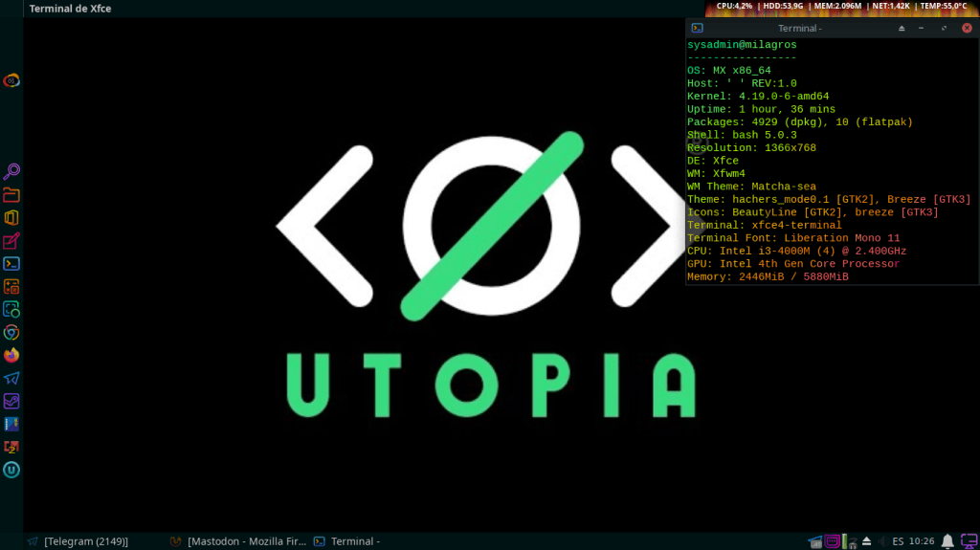Click the show desktop icon in panel corner

968,541
